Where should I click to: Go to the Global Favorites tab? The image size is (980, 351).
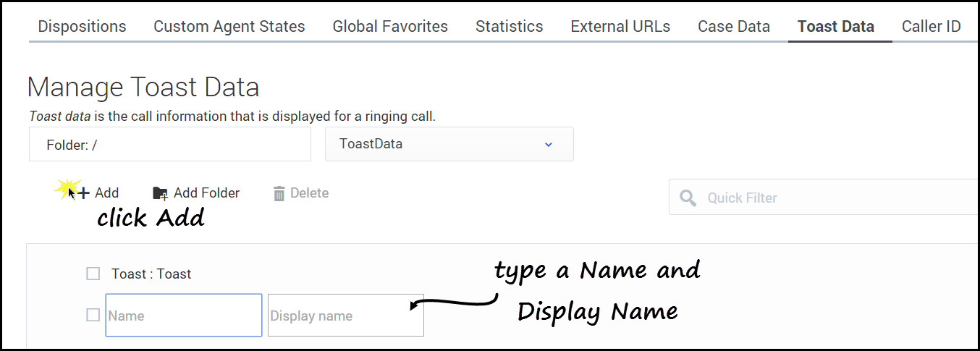390,27
